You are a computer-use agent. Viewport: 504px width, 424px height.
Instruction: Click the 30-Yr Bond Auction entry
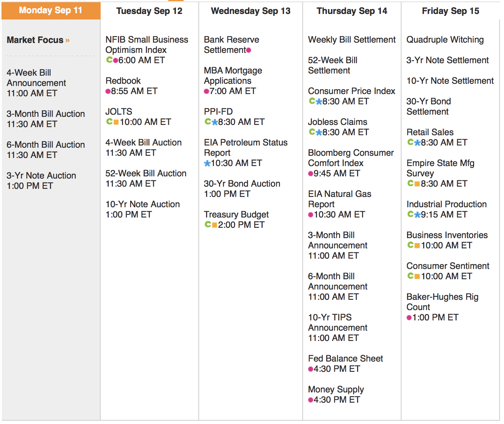242,184
